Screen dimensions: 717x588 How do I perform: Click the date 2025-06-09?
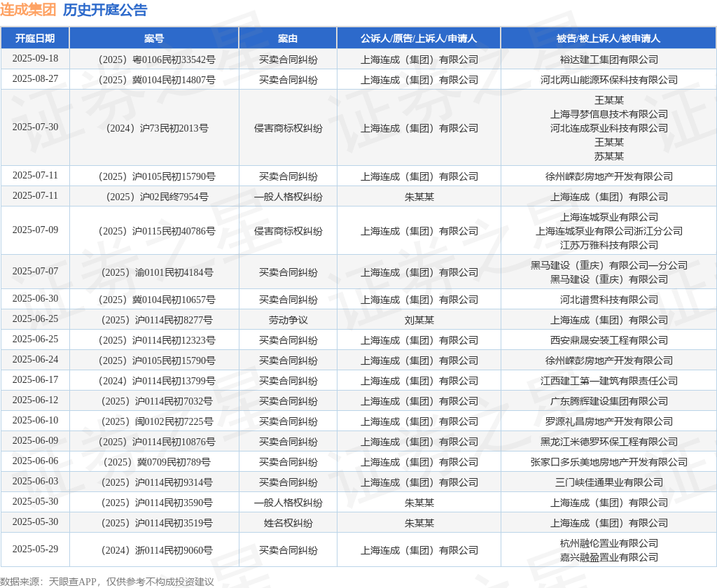click(35, 441)
